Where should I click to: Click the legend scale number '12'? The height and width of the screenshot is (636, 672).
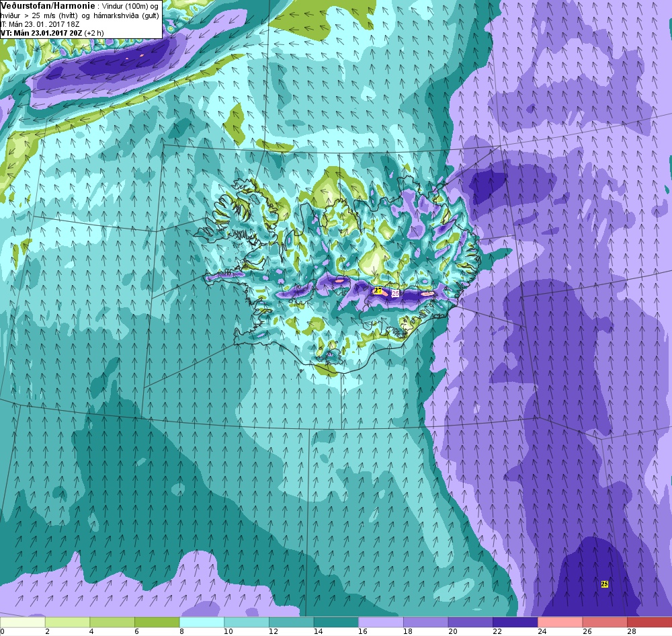pyautogui.click(x=274, y=631)
